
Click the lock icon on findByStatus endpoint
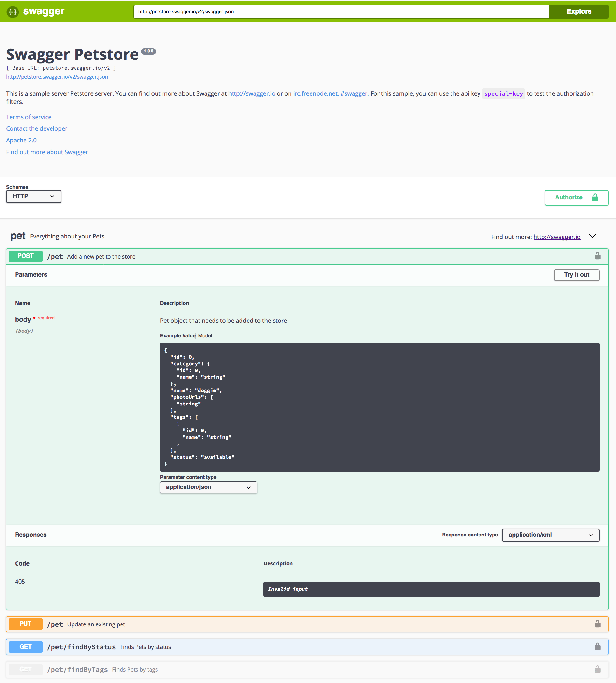[x=598, y=646]
